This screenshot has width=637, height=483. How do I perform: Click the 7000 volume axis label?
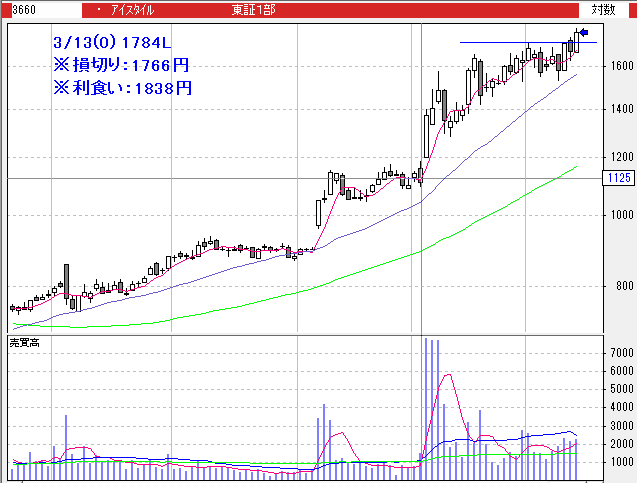point(618,353)
